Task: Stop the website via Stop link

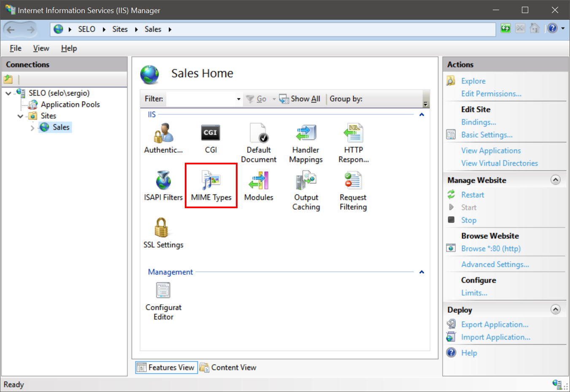Action: (x=469, y=220)
